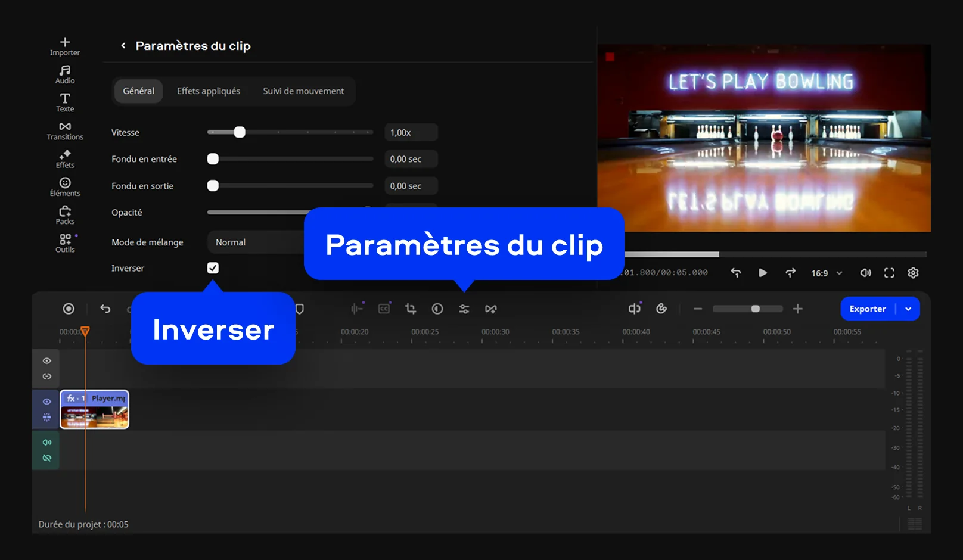Click the round record icon in timeline toolbar
Image resolution: width=963 pixels, height=560 pixels.
click(x=69, y=309)
